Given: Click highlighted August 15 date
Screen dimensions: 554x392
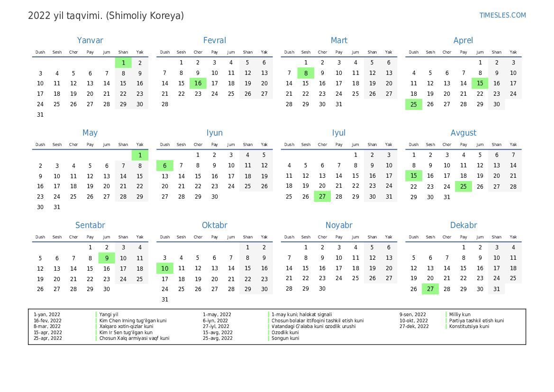Looking at the screenshot, I should (x=414, y=176).
